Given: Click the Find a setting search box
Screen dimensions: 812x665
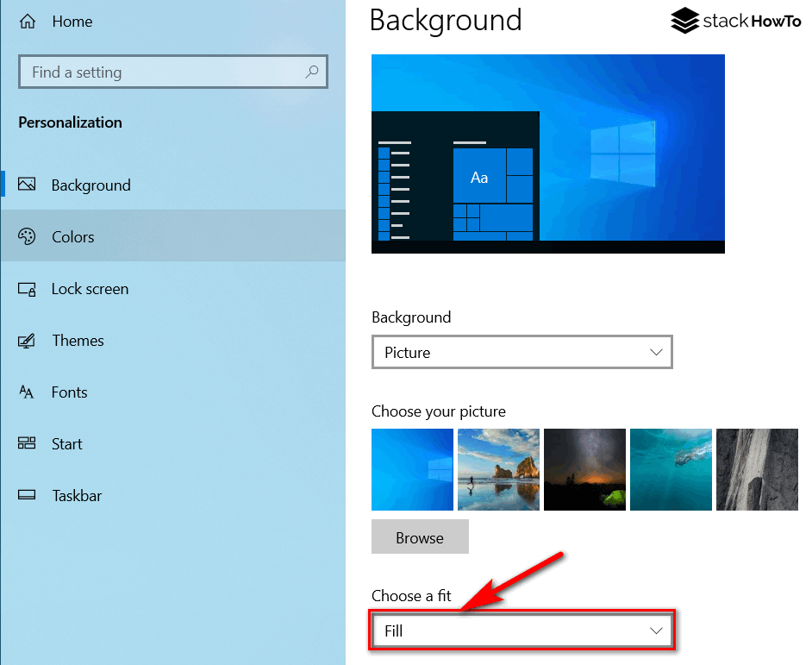Looking at the screenshot, I should click(172, 72).
